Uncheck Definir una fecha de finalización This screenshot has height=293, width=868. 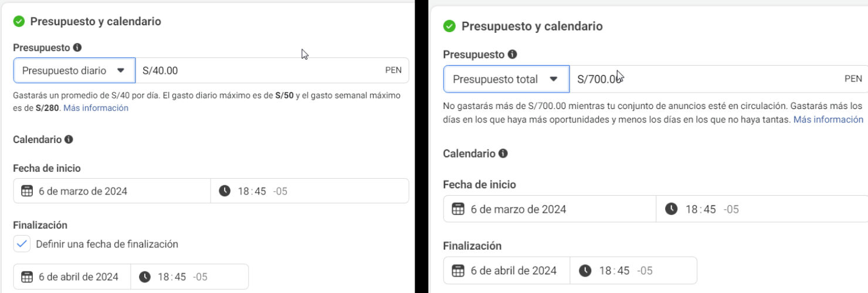(x=22, y=244)
